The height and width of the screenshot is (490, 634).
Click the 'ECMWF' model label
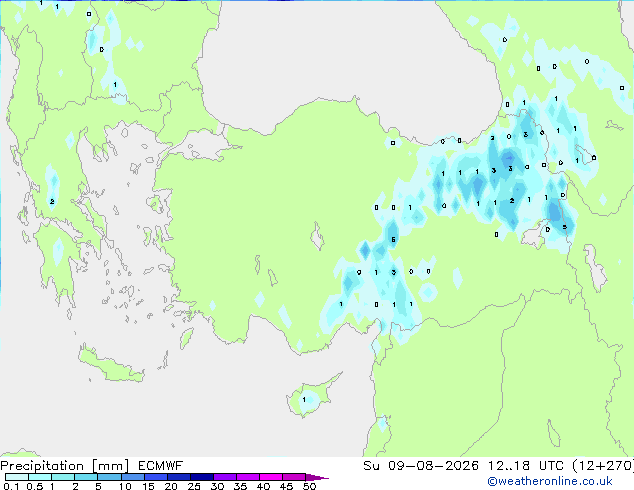click(x=161, y=466)
